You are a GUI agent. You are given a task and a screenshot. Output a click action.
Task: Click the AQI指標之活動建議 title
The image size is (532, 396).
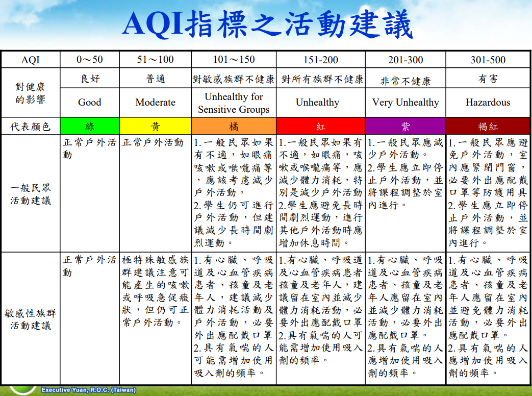[267, 24]
